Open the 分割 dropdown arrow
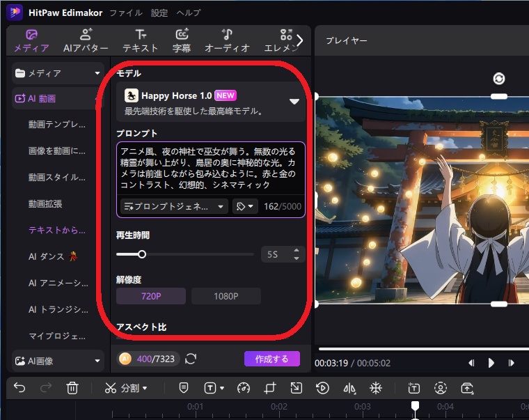Viewport: 529px width, 420px height. (145, 388)
